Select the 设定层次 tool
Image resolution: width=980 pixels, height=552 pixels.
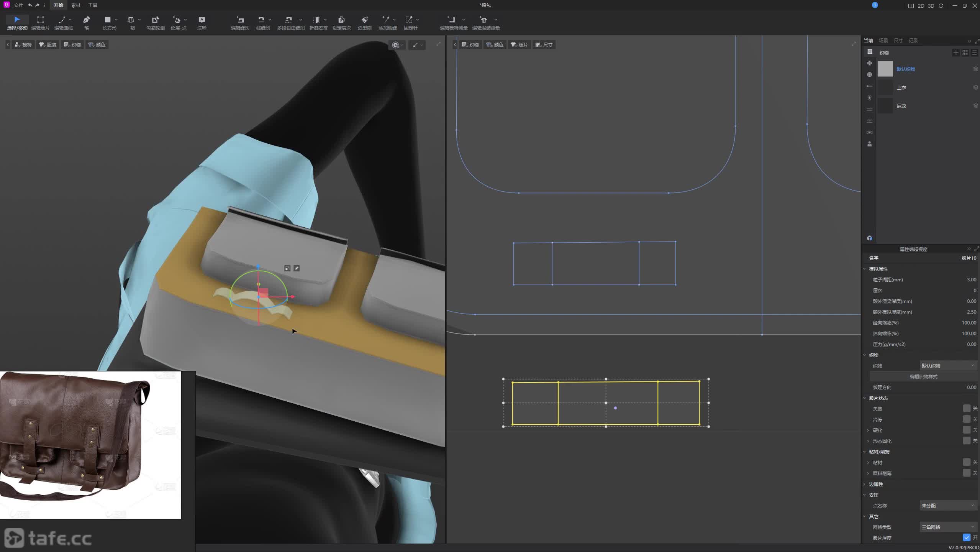point(341,23)
